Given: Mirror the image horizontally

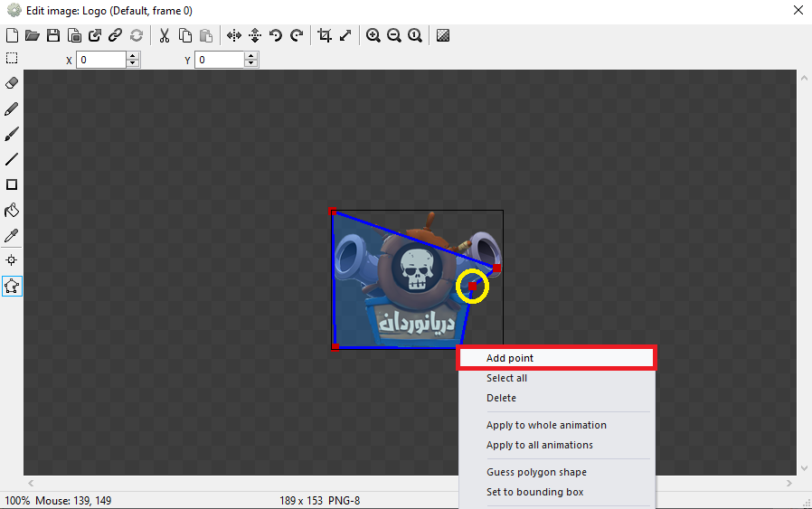Looking at the screenshot, I should [234, 35].
